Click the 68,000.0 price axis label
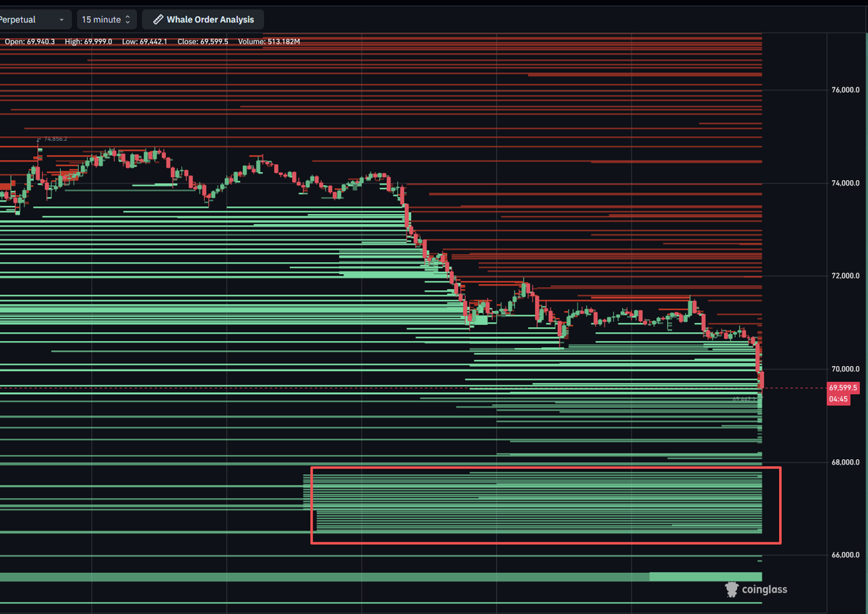Image resolution: width=868 pixels, height=614 pixels. [845, 462]
